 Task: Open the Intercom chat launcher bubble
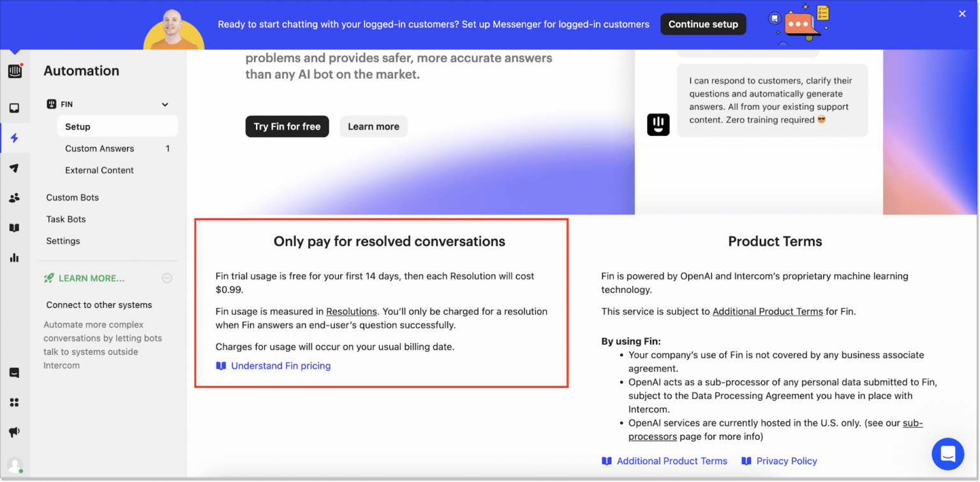(947, 453)
